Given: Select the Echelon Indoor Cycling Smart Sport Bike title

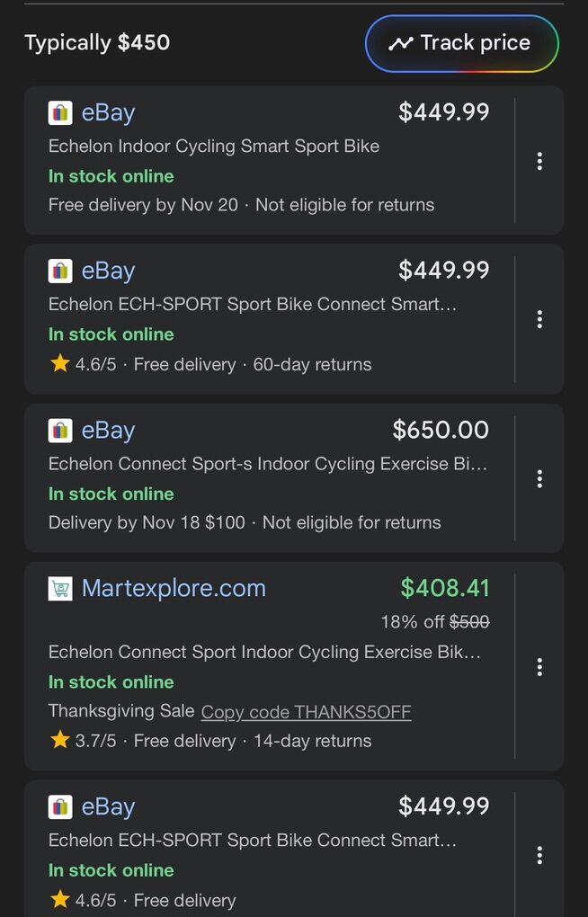Looking at the screenshot, I should tap(214, 146).
